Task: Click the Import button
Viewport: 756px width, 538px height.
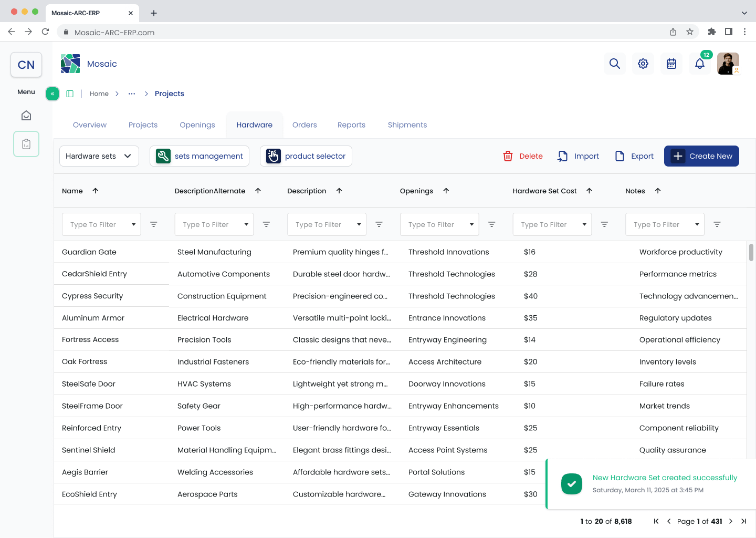Action: 578,156
